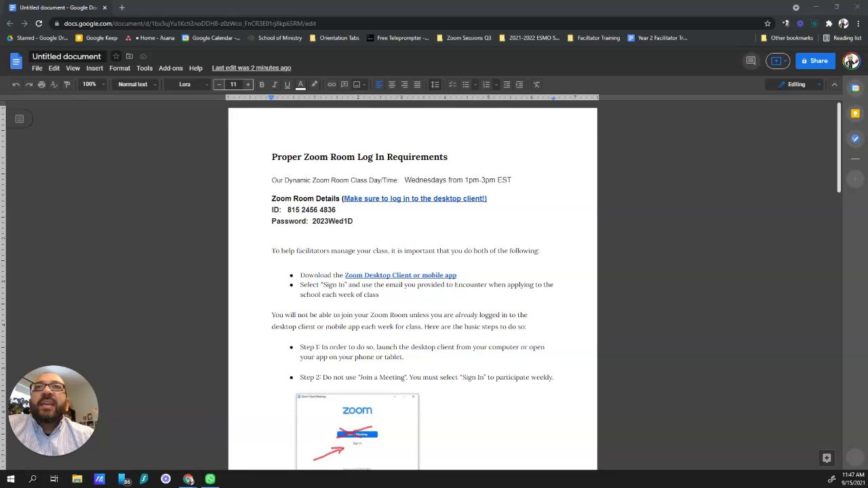The height and width of the screenshot is (488, 868).
Task: Click the Insert link icon
Action: [x=332, y=85]
